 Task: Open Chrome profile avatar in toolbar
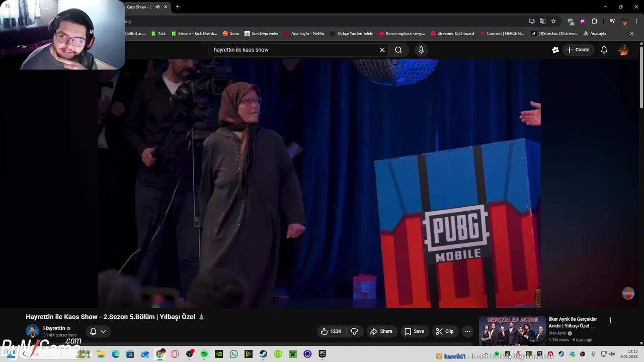click(624, 21)
